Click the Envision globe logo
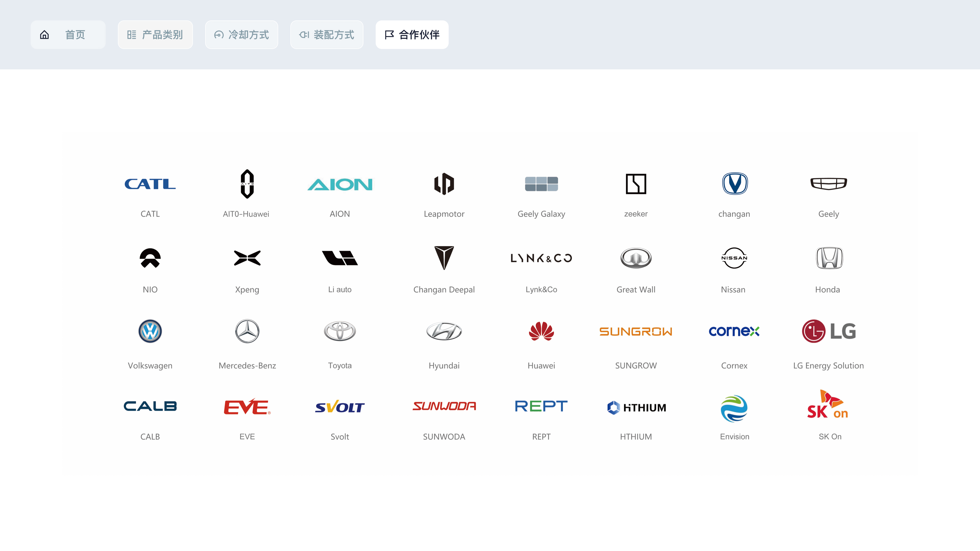Screen dimensions: 980x551 734,408
